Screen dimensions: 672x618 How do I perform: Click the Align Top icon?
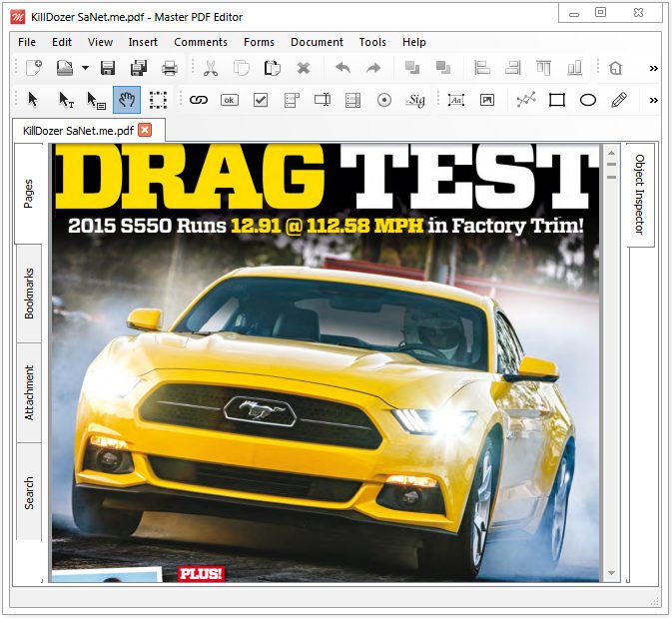pos(544,68)
